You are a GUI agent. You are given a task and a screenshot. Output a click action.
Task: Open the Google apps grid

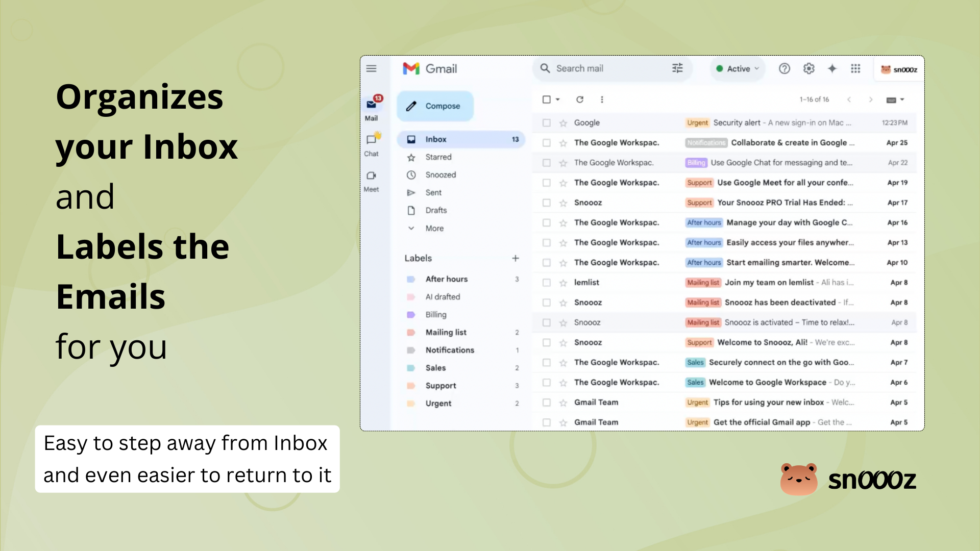[855, 68]
